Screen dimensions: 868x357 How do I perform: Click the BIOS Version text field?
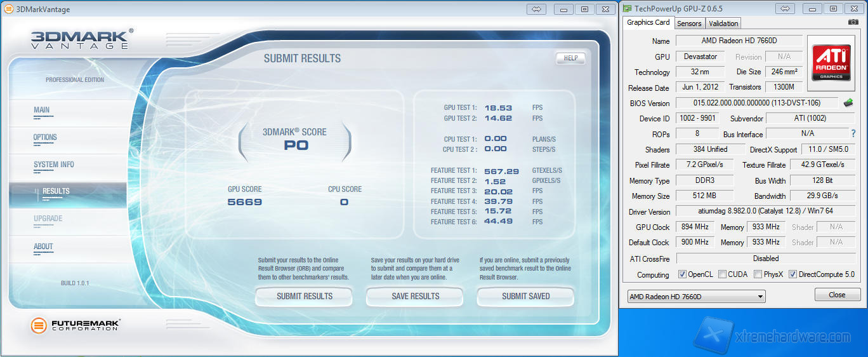coord(756,103)
